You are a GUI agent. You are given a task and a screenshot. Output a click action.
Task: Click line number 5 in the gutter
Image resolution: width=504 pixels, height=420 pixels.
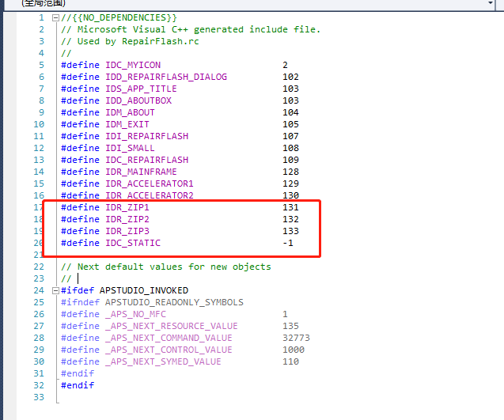[x=42, y=65]
